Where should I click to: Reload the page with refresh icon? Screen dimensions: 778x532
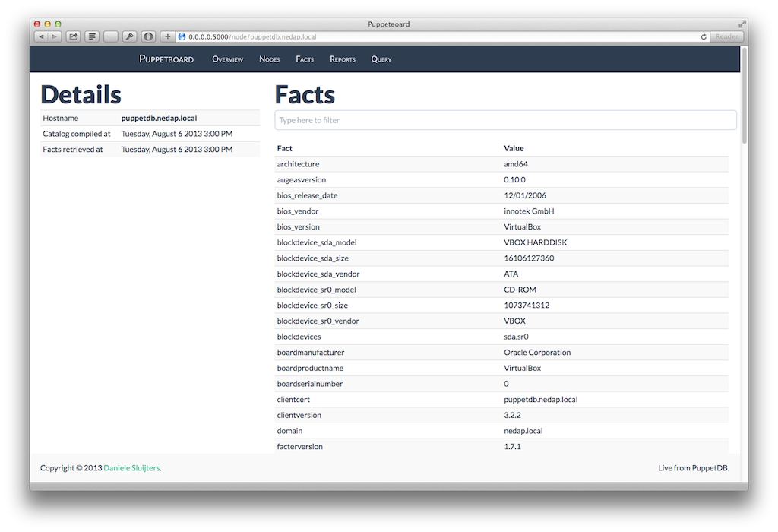point(704,36)
